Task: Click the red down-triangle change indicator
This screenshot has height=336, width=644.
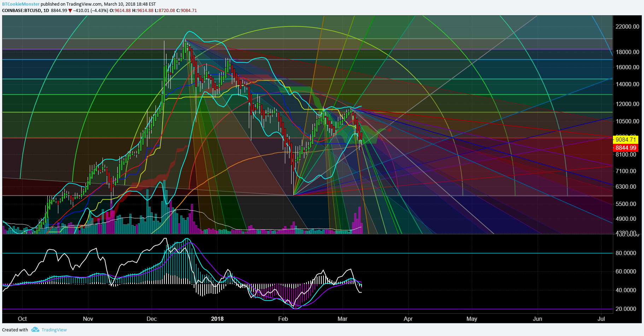Action: click(70, 11)
